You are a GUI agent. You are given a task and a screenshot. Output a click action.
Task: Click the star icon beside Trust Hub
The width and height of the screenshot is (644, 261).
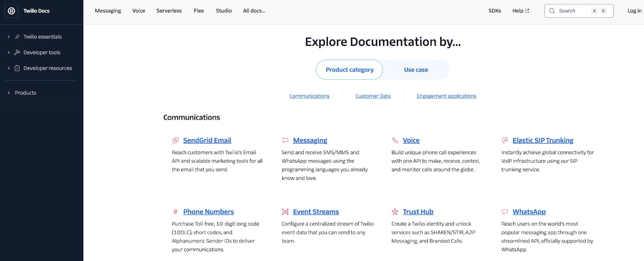pos(395,211)
